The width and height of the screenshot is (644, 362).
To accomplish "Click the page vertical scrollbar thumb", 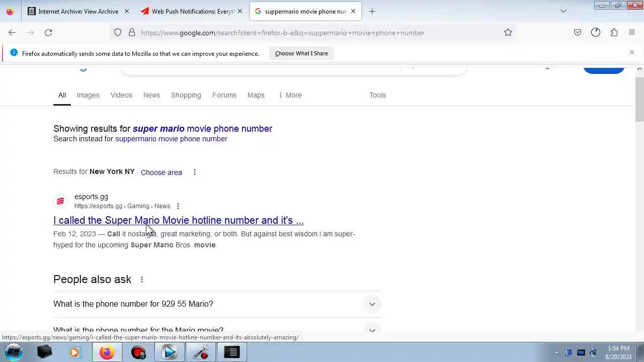I will 639,99.
